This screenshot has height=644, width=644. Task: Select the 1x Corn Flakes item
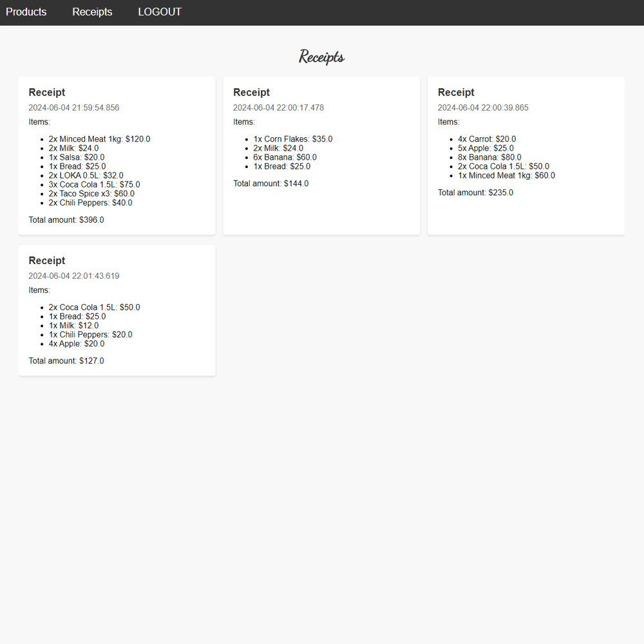pos(293,139)
